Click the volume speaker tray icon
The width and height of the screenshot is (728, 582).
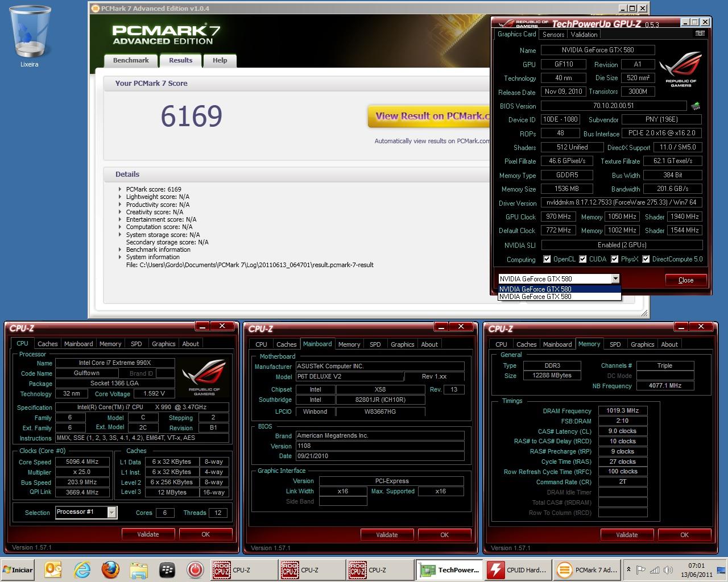(668, 569)
